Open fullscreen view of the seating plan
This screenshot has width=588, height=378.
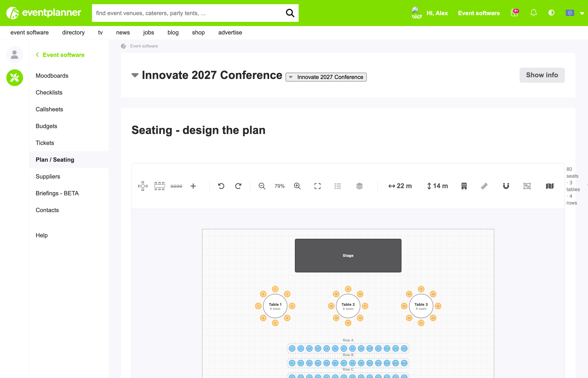(x=317, y=186)
